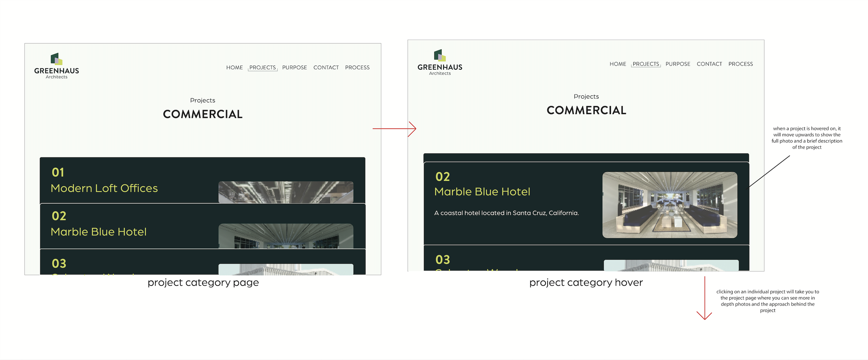Click the full Marble Blue Hotel lobby photo

[x=670, y=205]
